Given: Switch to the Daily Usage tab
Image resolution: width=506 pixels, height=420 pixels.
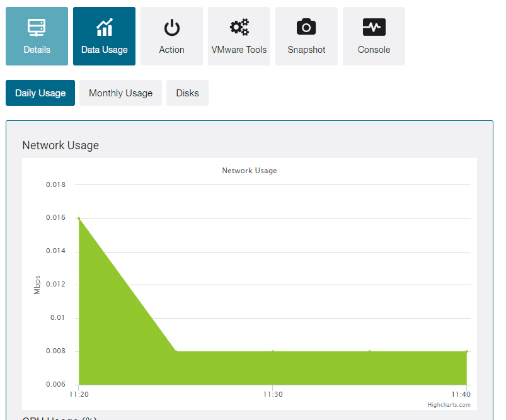Looking at the screenshot, I should pyautogui.click(x=40, y=93).
